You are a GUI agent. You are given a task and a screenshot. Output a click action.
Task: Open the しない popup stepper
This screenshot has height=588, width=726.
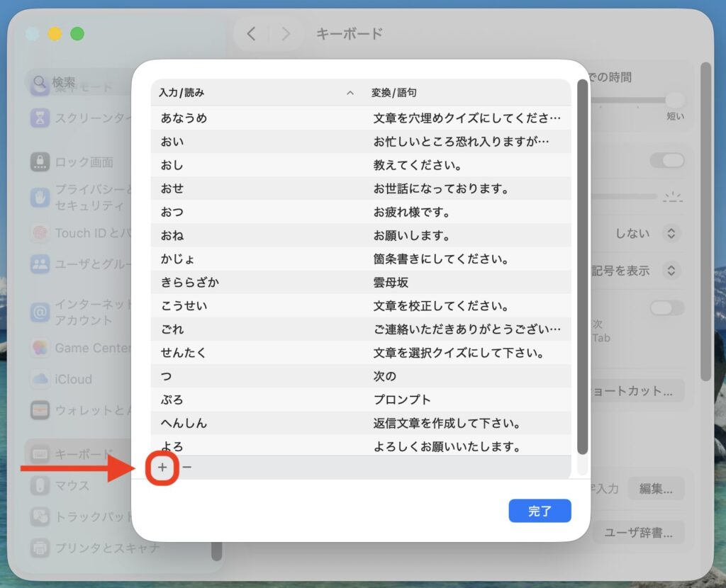pos(671,233)
